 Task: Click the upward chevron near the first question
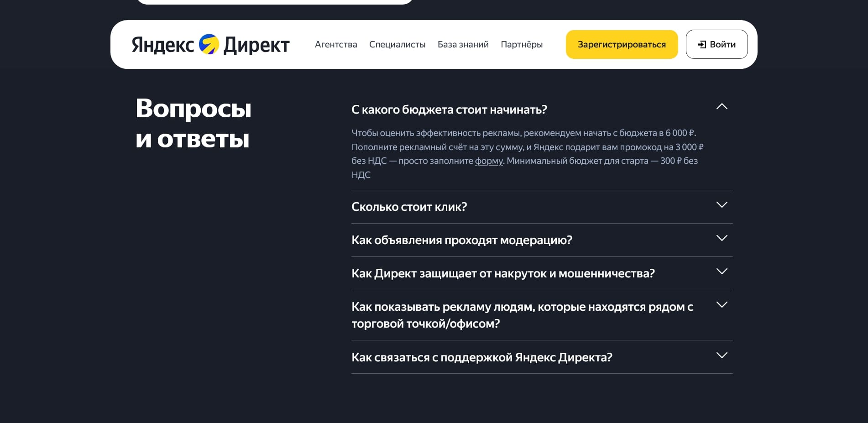[722, 106]
